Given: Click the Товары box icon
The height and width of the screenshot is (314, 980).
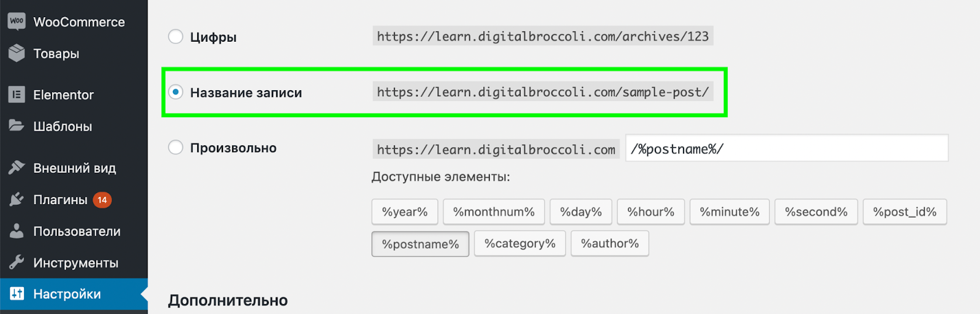Looking at the screenshot, I should click(x=17, y=53).
